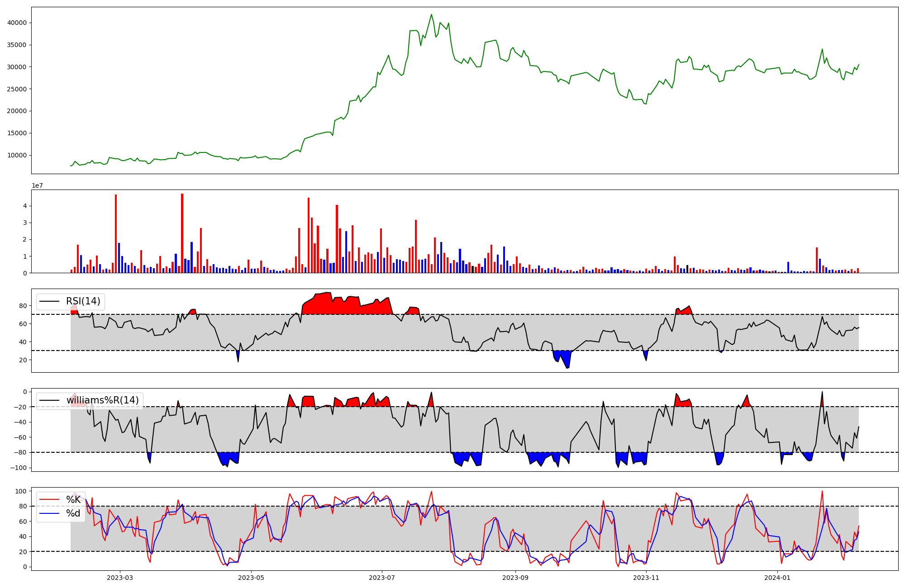Click the 1e7 volume scale label
905x588 pixels.
37,185
